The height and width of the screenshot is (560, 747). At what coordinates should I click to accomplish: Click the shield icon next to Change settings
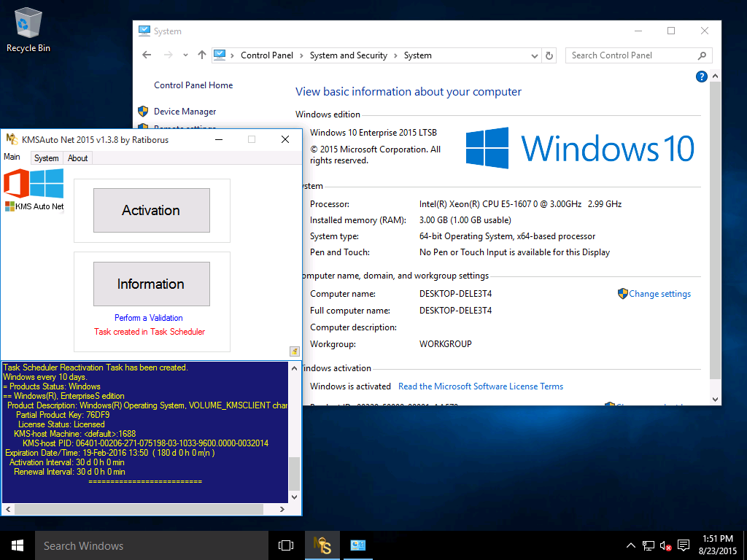coord(623,293)
